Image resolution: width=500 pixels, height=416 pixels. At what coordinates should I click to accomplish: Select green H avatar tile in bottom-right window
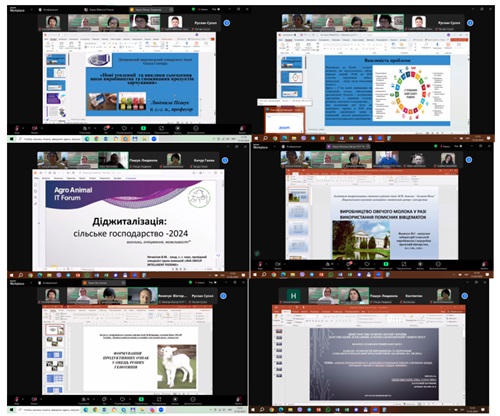click(293, 296)
